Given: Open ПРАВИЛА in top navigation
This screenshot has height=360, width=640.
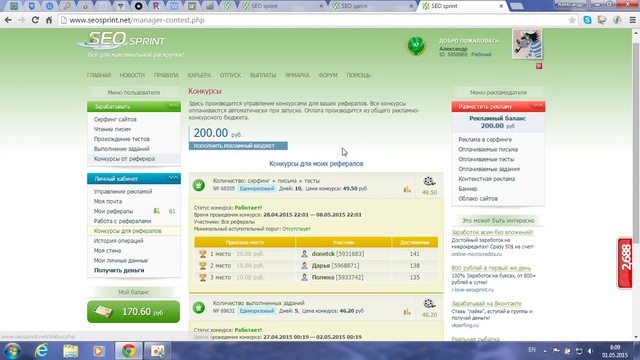Looking at the screenshot, I should click(x=166, y=75).
